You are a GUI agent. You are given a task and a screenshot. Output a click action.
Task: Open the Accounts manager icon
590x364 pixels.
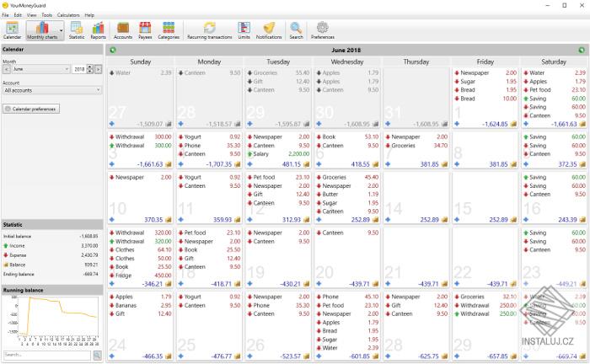123,30
